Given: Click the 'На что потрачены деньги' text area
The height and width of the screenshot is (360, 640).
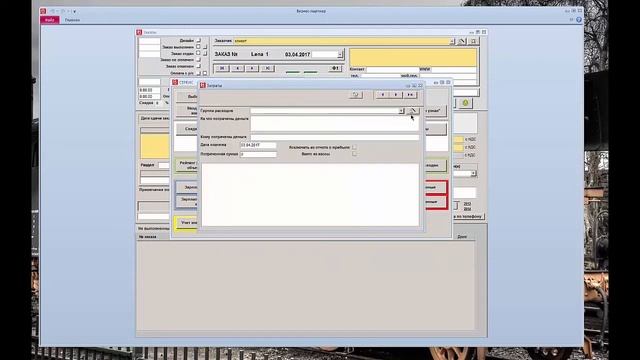Looking at the screenshot, I should tap(334, 124).
